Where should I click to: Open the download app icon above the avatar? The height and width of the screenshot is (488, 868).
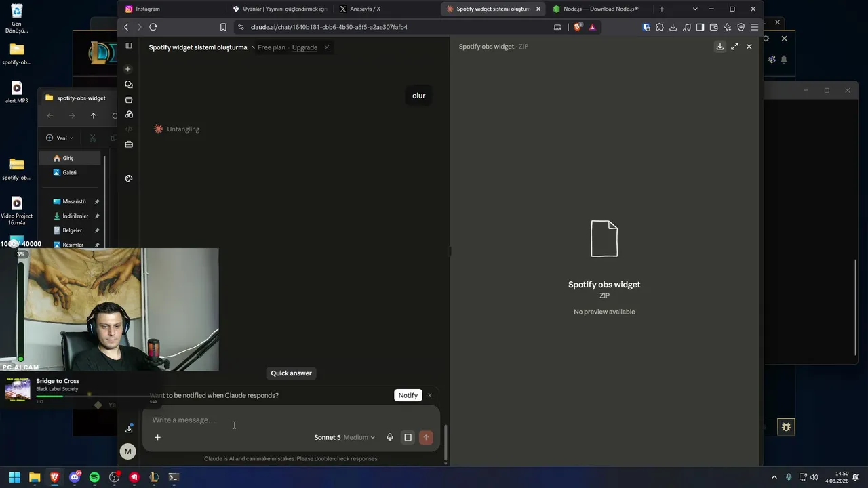pos(128,428)
